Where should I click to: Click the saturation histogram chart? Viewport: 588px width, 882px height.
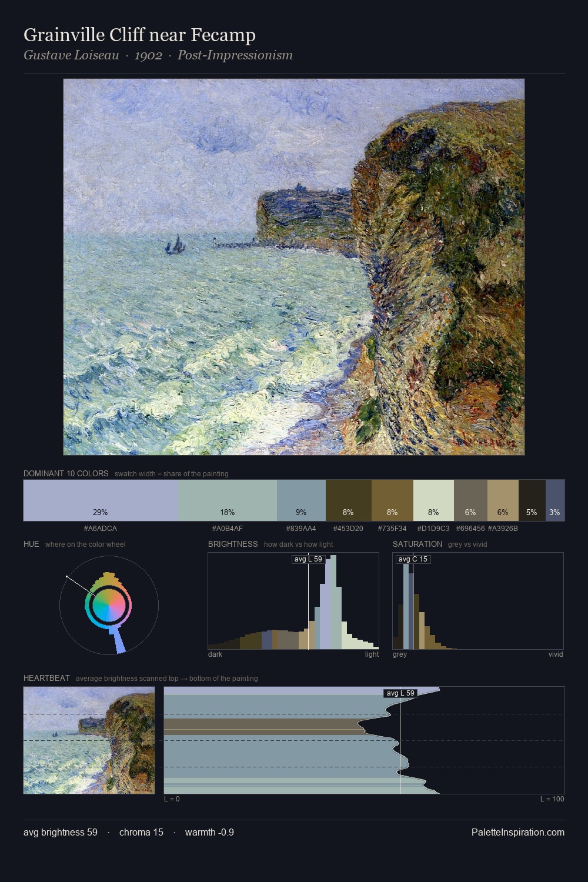tap(478, 601)
